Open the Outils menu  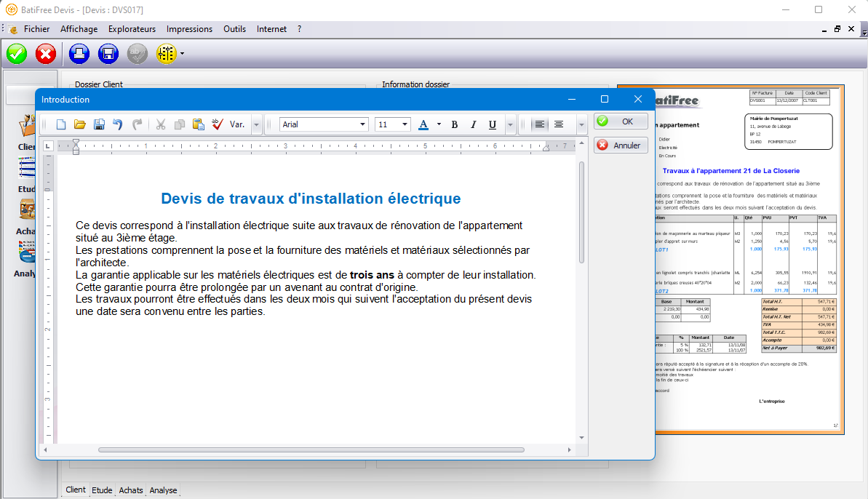click(235, 29)
